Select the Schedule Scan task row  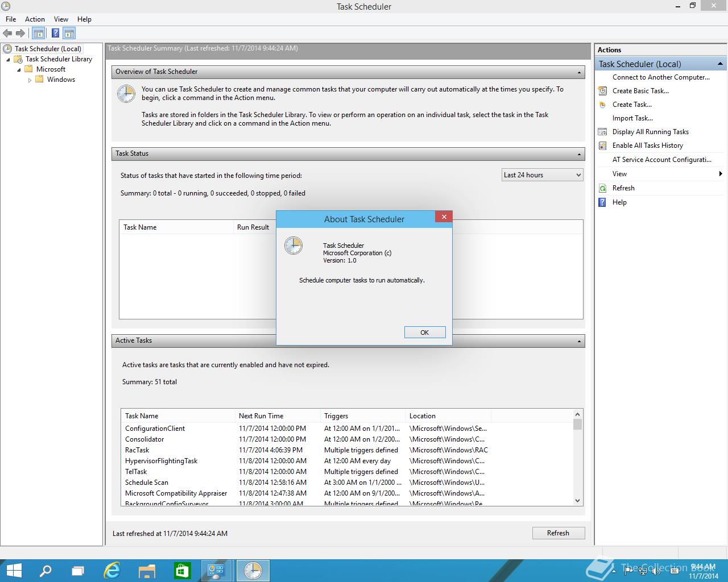(x=347, y=483)
